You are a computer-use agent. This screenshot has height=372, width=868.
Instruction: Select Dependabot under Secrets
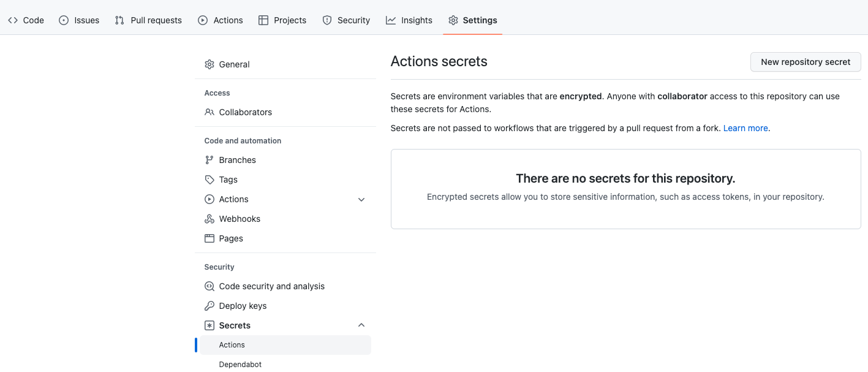pyautogui.click(x=240, y=365)
